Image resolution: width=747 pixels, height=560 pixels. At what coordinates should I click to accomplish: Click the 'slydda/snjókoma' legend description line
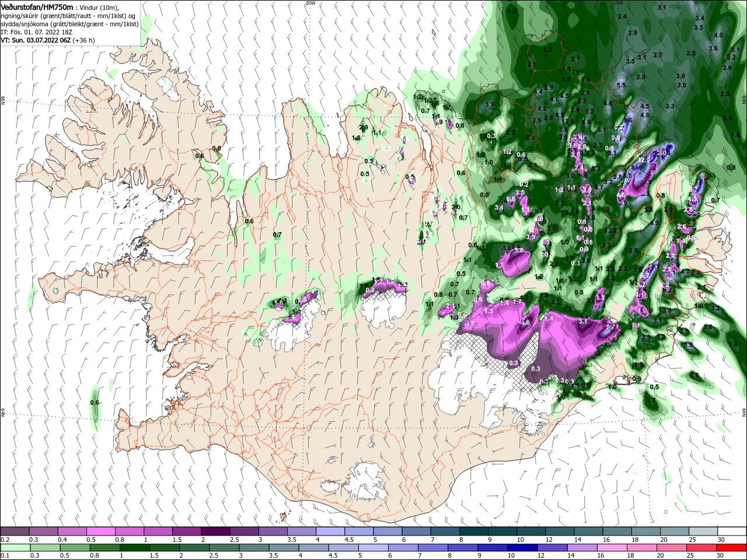[x=69, y=24]
